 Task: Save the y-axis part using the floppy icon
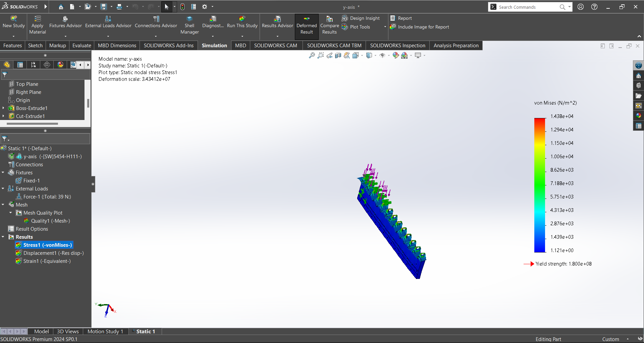[104, 7]
